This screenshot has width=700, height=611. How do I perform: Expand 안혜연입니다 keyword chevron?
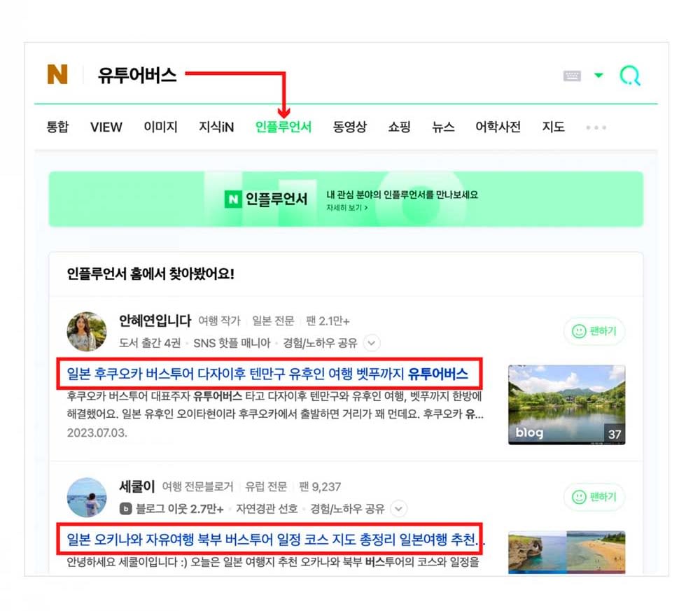(x=372, y=343)
